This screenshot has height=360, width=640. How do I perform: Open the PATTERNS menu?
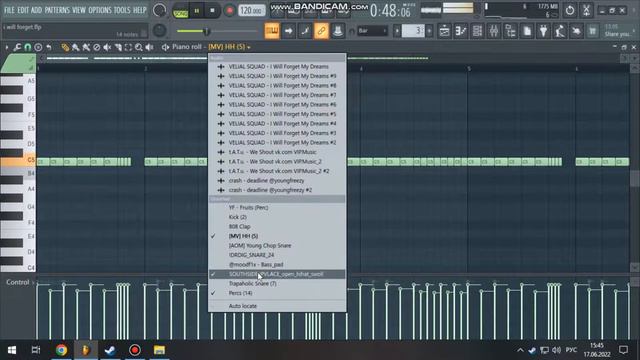[57, 10]
